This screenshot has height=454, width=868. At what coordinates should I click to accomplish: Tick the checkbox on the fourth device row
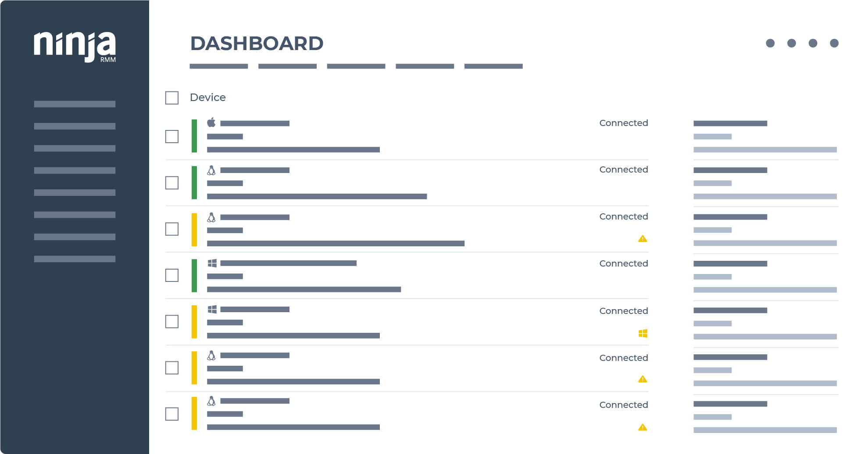(172, 275)
